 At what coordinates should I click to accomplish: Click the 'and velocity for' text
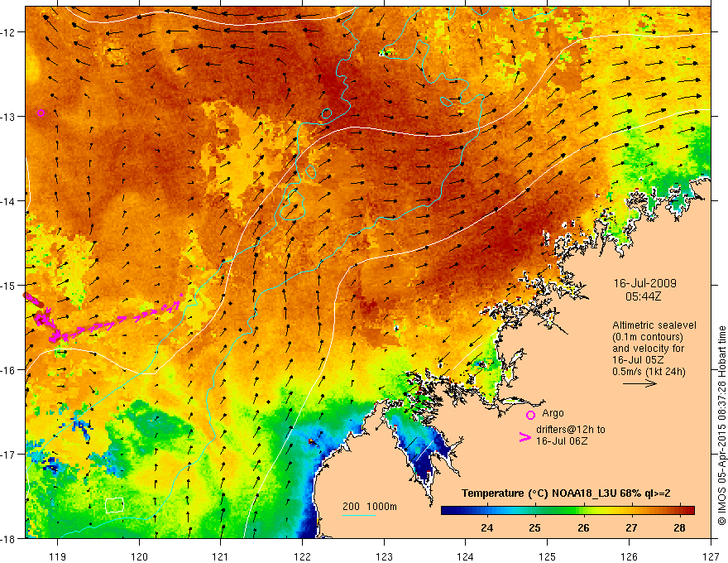[x=648, y=349]
